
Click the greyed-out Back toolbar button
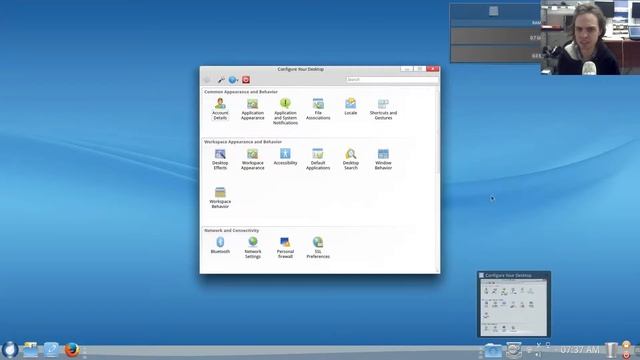(207, 80)
